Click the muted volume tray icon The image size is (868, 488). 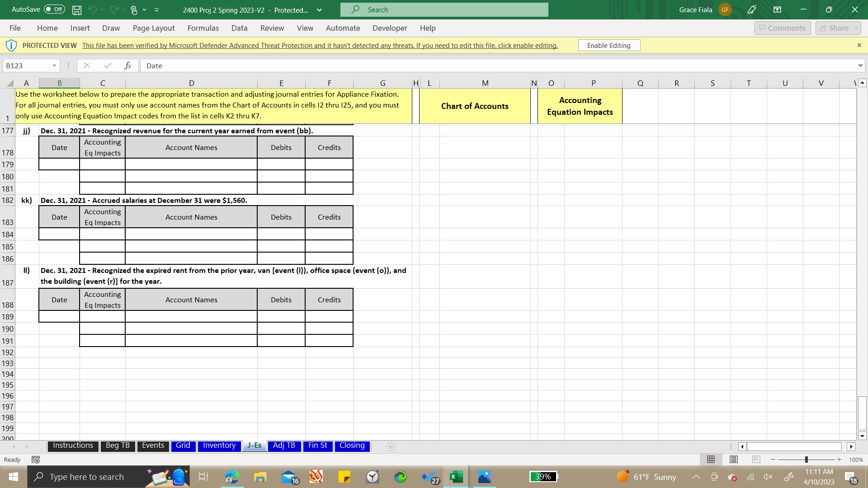coord(768,477)
